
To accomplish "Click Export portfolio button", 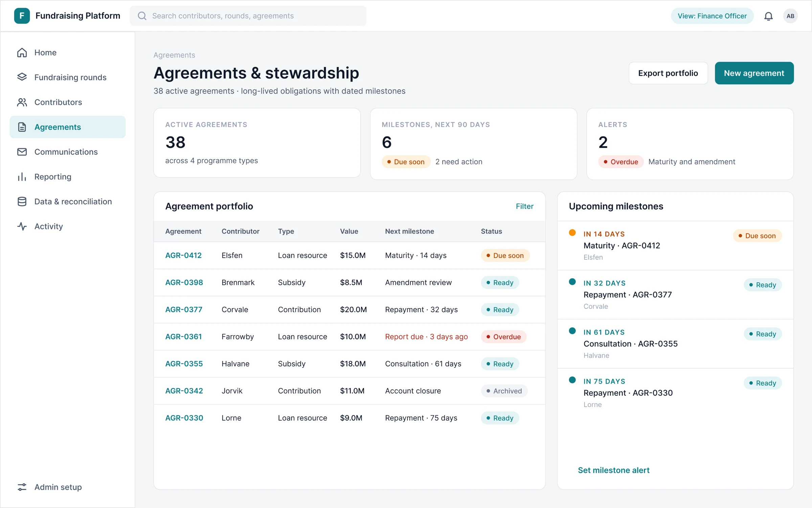I will coord(668,73).
